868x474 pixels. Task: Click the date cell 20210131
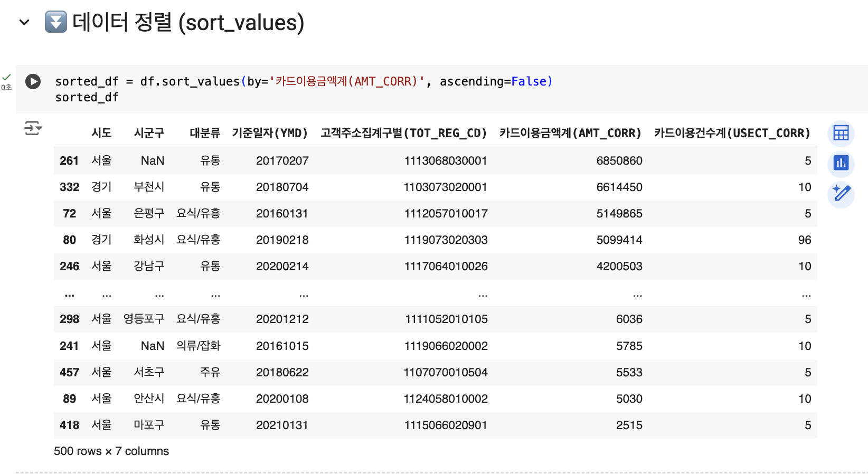tap(282, 425)
